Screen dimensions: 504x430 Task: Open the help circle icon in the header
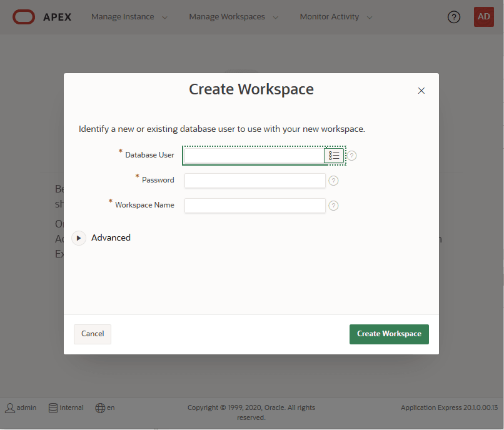(454, 17)
